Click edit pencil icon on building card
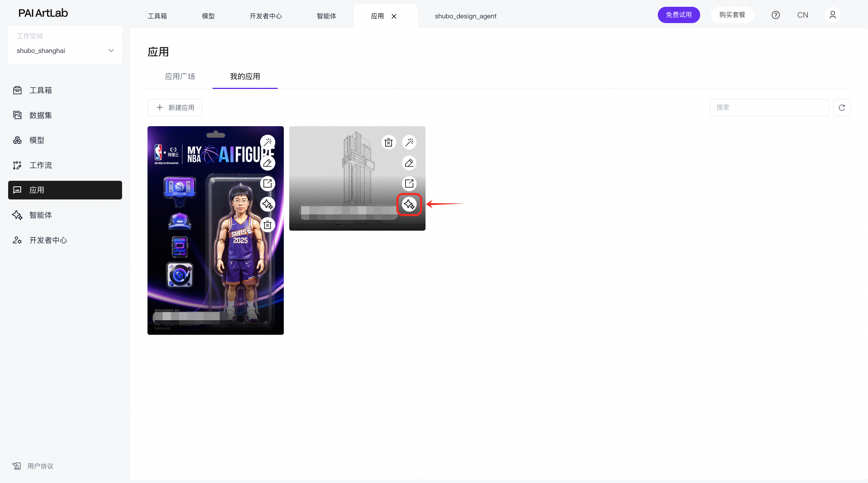Screen dimensions: 868x483 coord(409,163)
